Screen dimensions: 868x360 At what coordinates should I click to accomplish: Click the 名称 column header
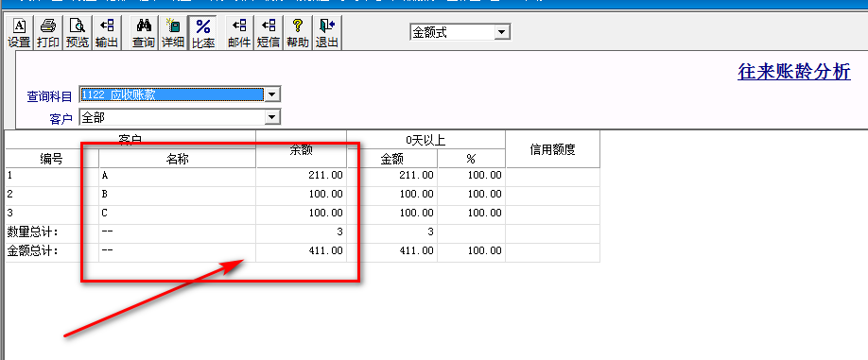click(178, 160)
